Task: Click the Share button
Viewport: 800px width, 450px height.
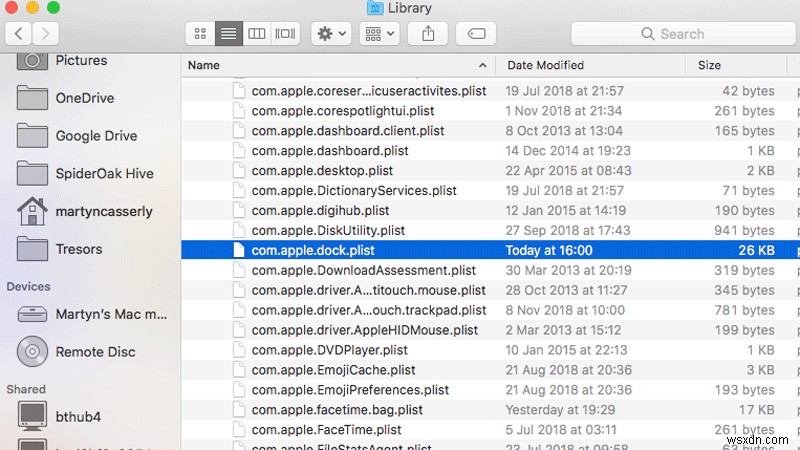Action: 428,34
